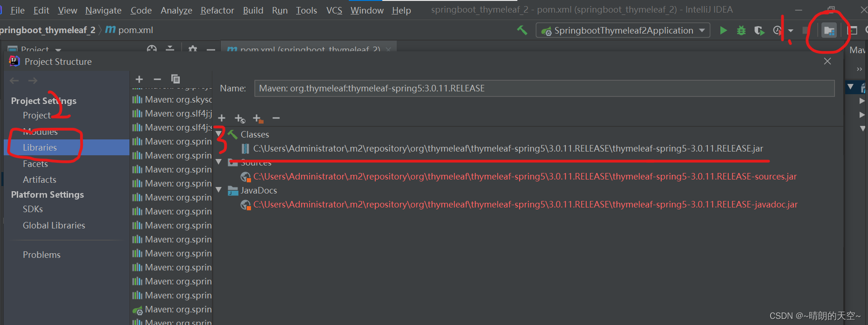Select library entry with Spring leaf icon
Image resolution: width=868 pixels, height=325 pixels.
172,309
